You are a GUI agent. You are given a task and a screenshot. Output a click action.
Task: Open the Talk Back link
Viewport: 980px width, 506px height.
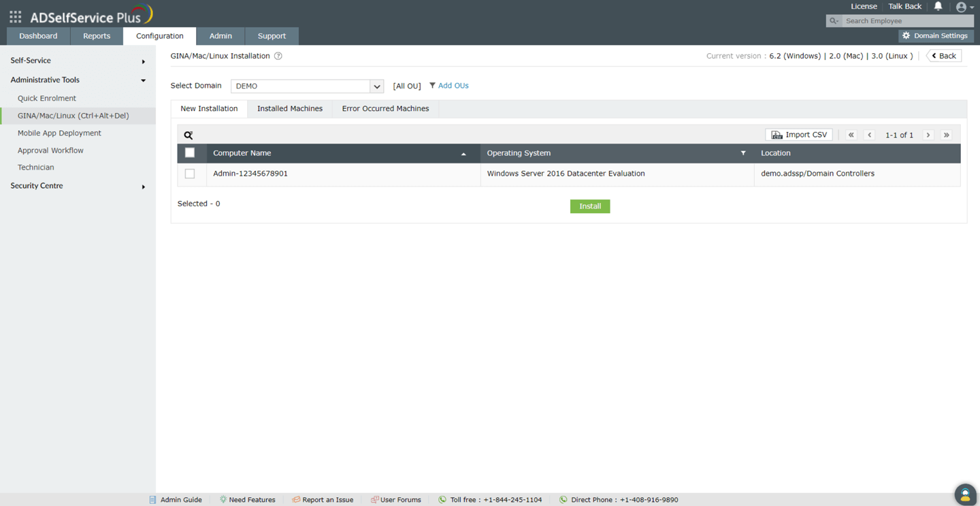[x=904, y=6]
